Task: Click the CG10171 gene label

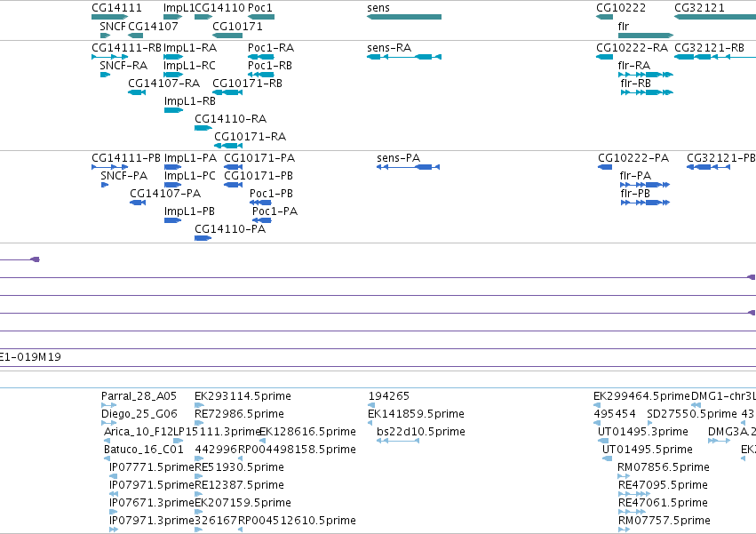Action: [237, 26]
